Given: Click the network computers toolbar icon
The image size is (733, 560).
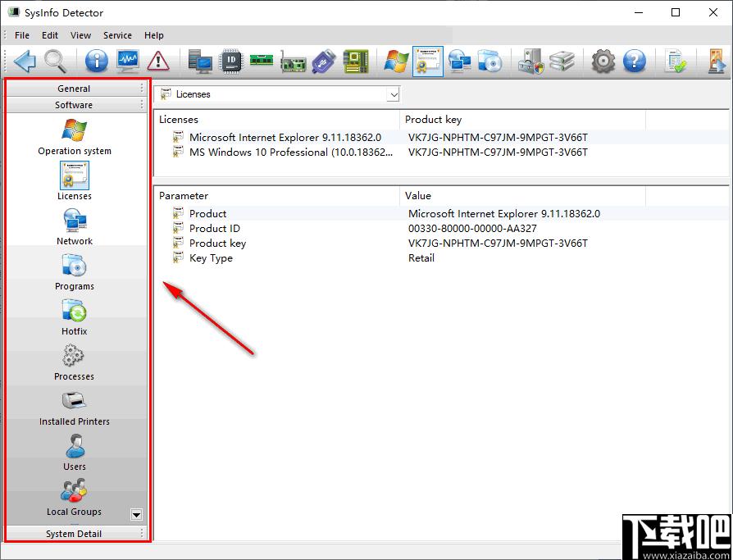Looking at the screenshot, I should 459,61.
